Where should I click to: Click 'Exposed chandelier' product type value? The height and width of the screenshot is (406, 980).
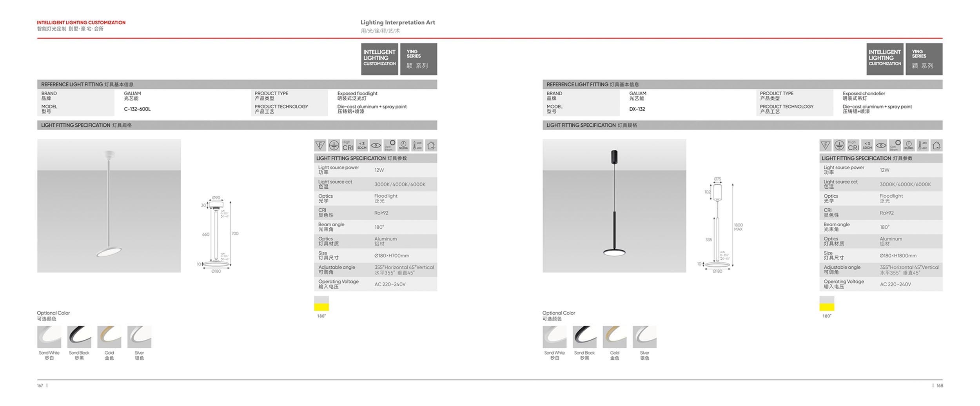(864, 93)
